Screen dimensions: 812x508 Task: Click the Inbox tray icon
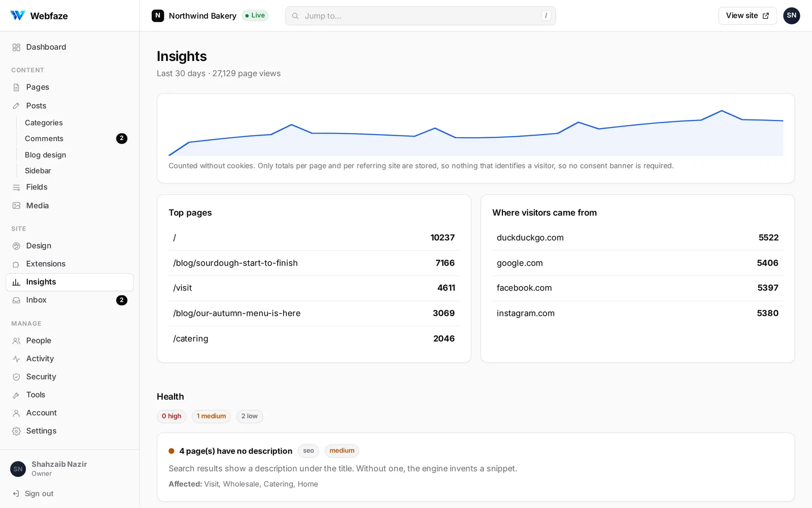click(16, 300)
